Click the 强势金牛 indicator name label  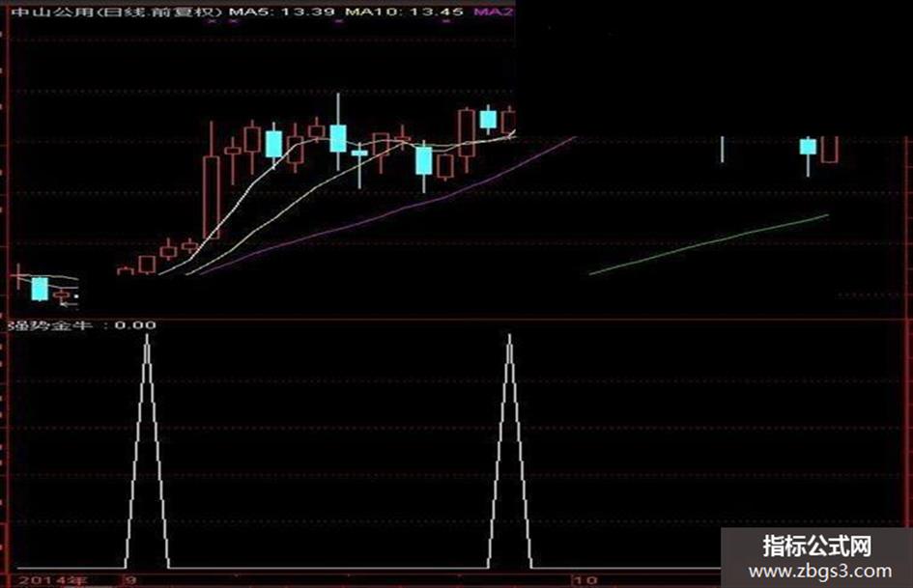tap(49, 324)
